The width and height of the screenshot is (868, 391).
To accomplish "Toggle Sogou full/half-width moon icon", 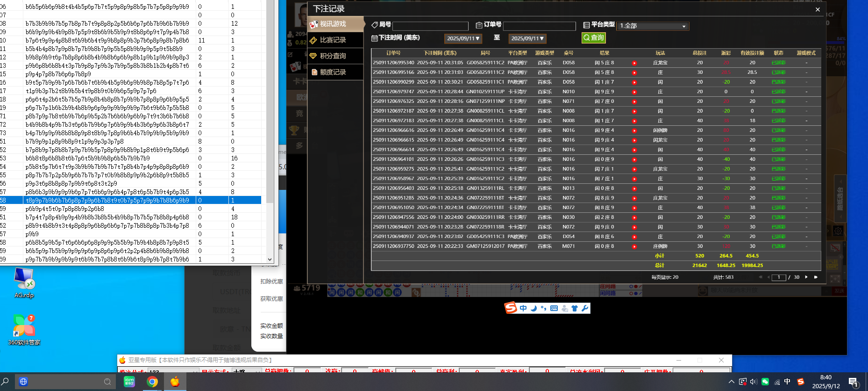I will point(534,308).
